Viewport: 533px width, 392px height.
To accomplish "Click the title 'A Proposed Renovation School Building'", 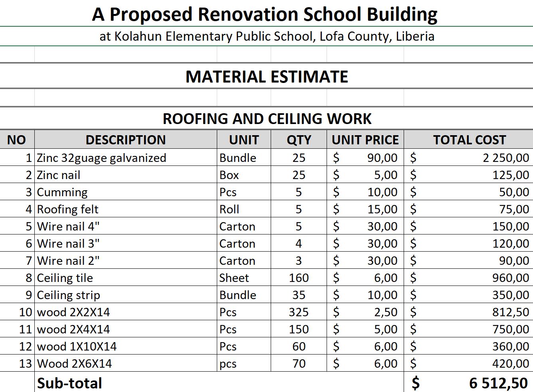I will click(x=265, y=14).
